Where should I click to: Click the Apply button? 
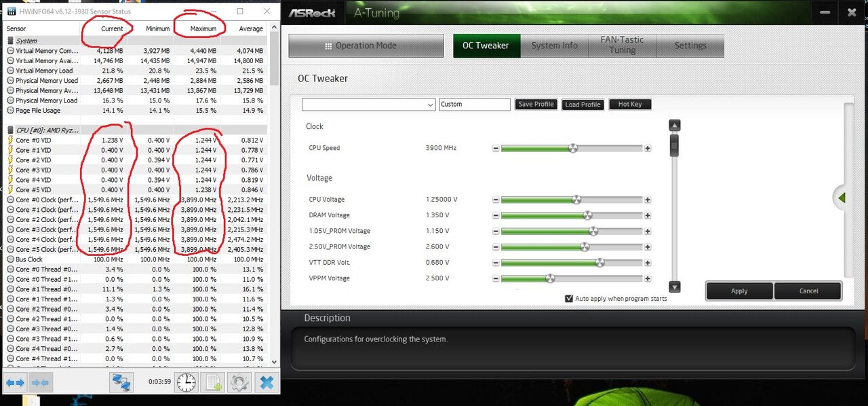tap(739, 291)
